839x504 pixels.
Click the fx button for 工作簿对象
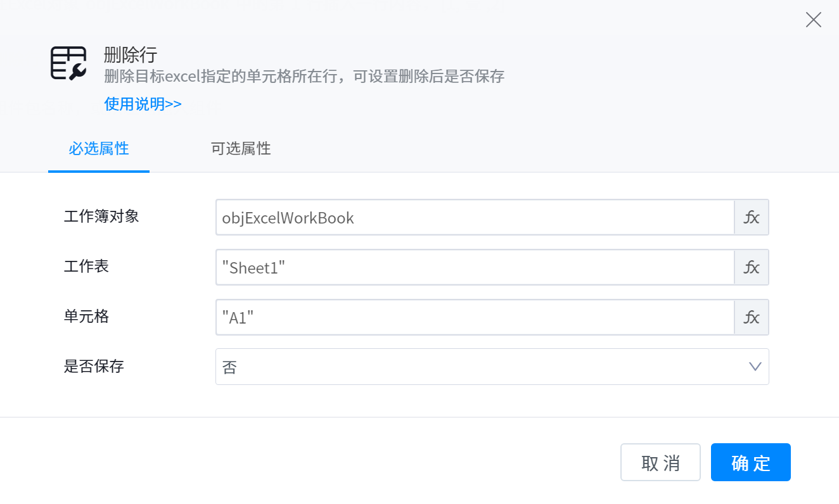[x=752, y=218]
